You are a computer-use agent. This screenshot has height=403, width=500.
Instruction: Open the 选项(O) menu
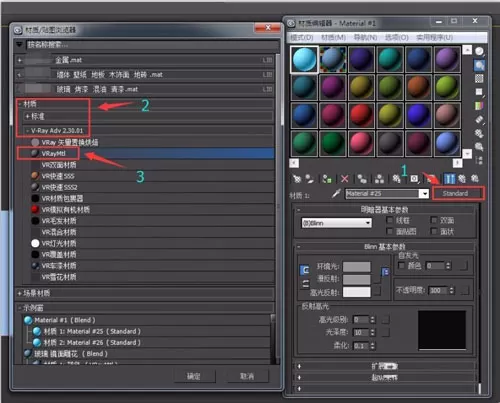397,37
